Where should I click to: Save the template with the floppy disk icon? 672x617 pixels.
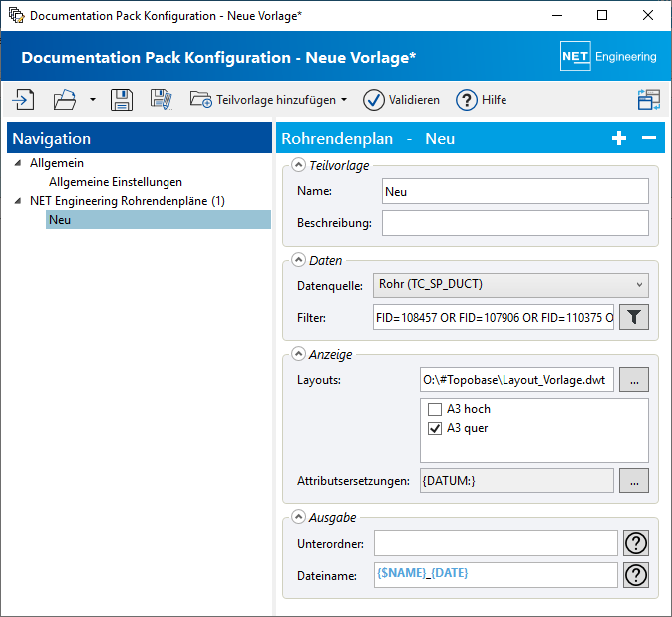122,99
